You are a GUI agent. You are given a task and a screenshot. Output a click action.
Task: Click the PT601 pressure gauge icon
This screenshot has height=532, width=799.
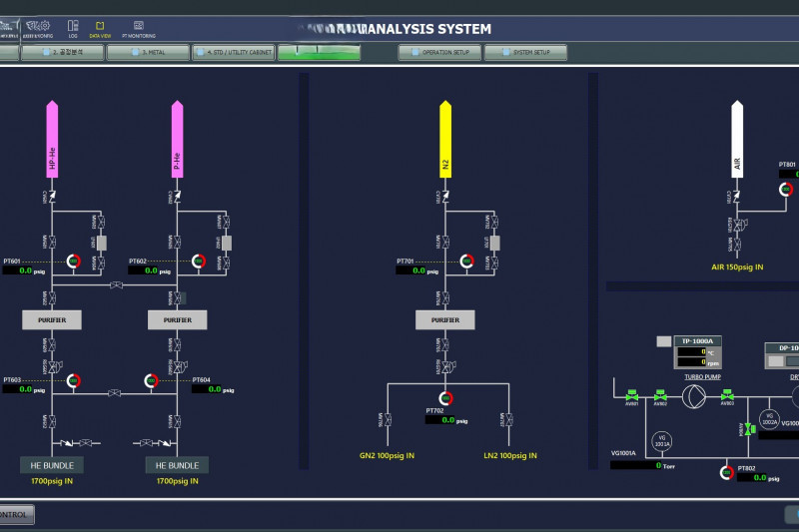(73, 262)
